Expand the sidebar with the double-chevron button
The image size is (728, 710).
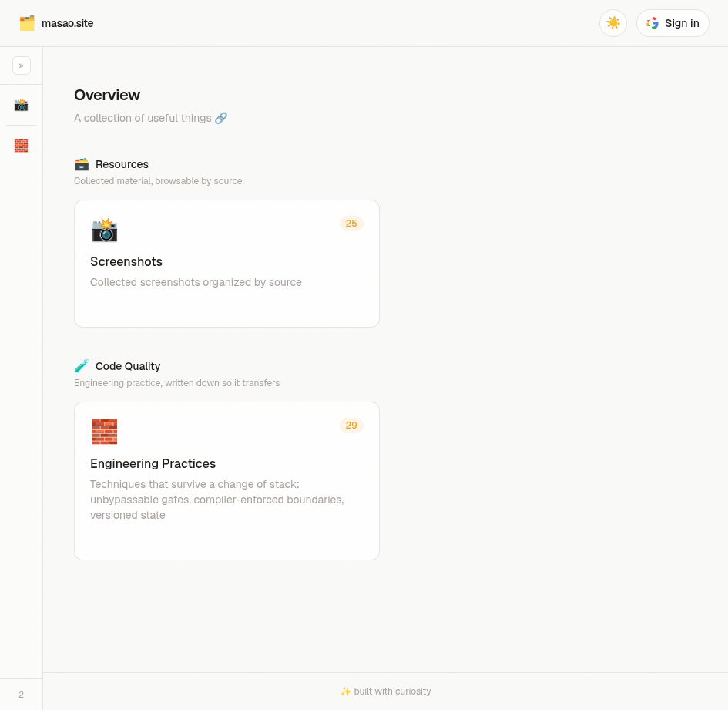[22, 66]
